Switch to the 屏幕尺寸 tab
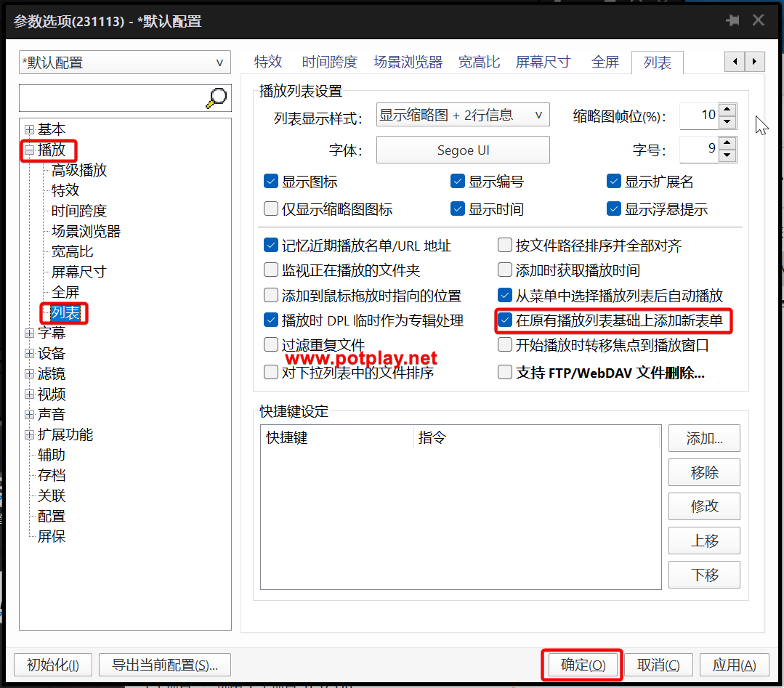This screenshot has width=784, height=688. coord(543,62)
